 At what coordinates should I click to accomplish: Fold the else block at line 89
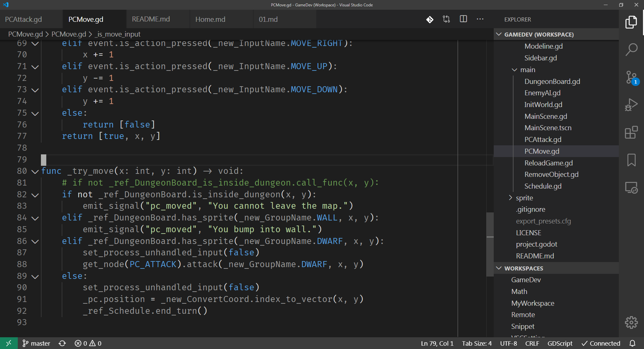coord(35,277)
